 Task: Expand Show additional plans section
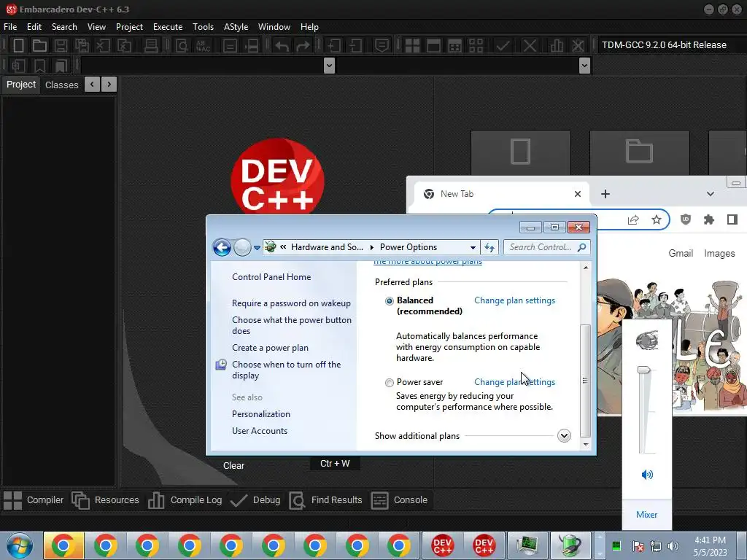[564, 436]
